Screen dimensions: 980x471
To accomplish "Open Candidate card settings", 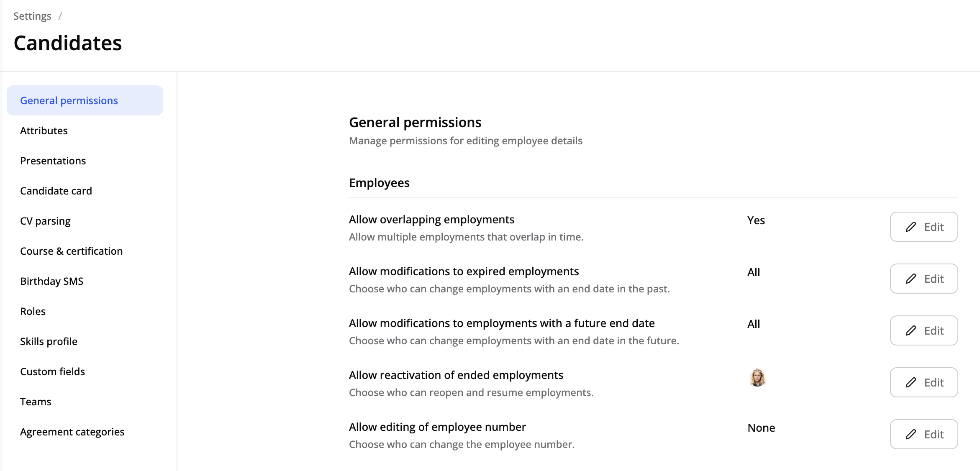I will click(56, 191).
